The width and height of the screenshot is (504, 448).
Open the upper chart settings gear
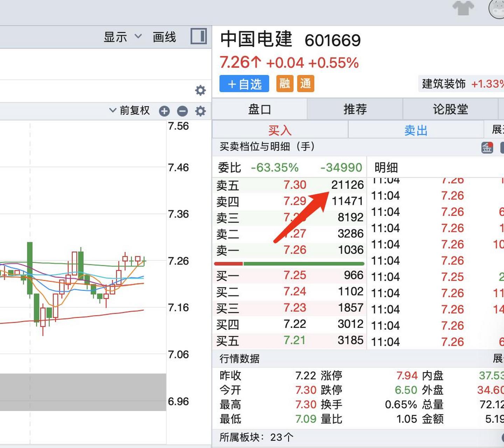200,90
